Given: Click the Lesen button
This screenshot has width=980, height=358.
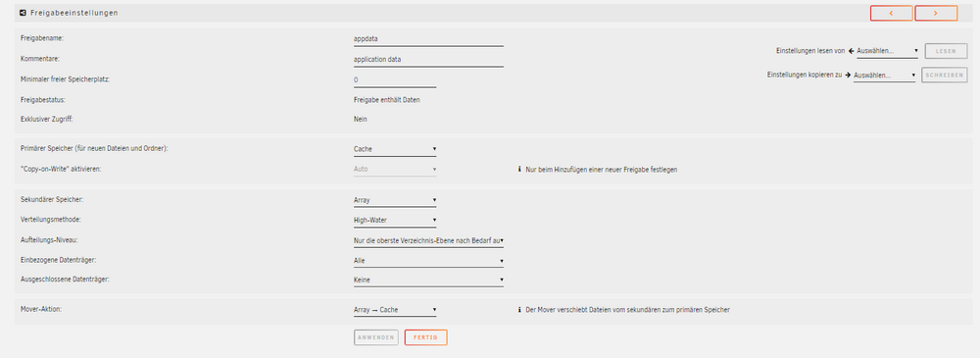Looking at the screenshot, I should [946, 51].
